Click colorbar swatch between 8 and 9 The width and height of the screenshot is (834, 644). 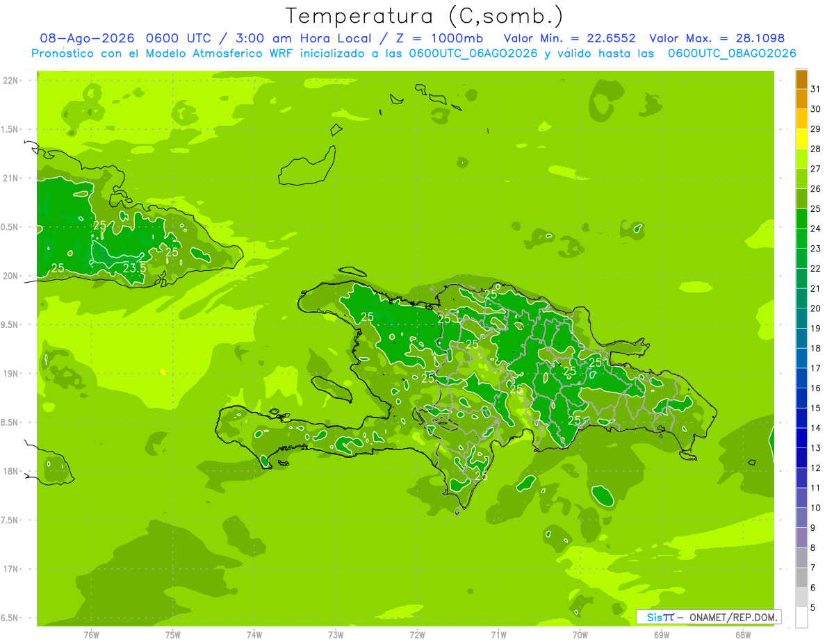click(x=801, y=538)
